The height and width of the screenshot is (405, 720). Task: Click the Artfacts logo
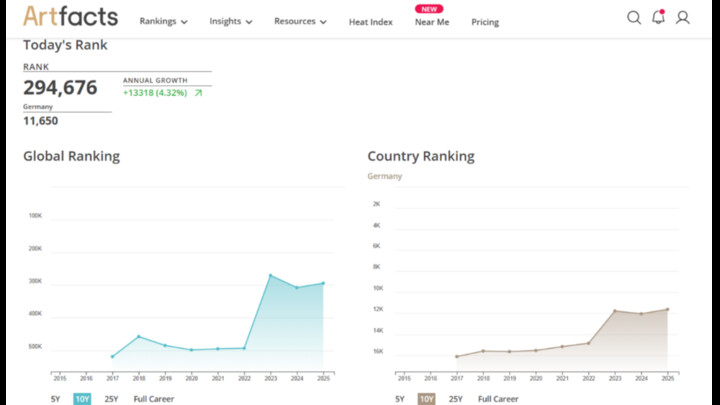click(x=70, y=17)
